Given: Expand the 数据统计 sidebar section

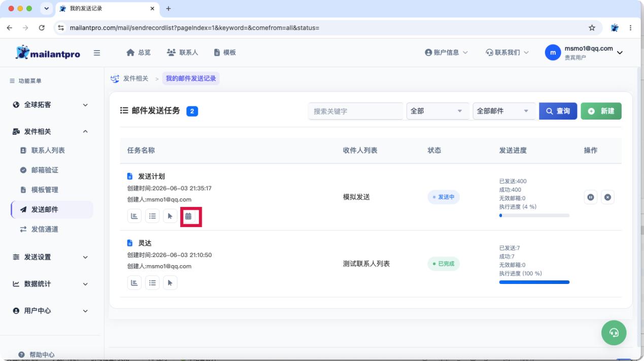Looking at the screenshot, I should tap(51, 284).
